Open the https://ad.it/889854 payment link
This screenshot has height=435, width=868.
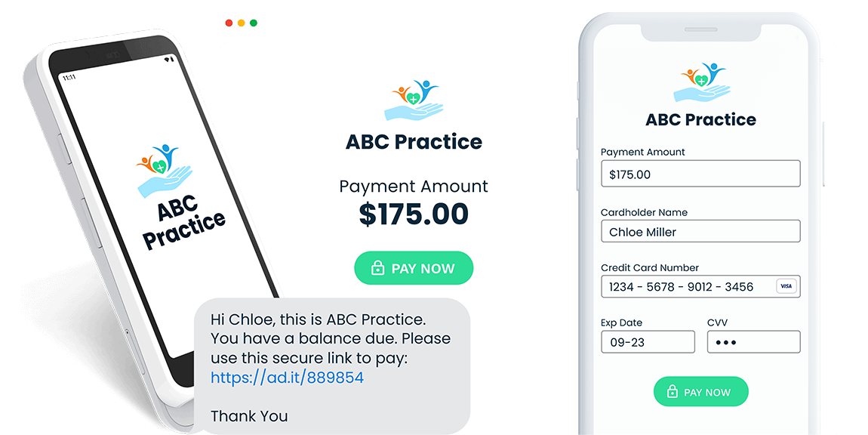click(x=288, y=376)
